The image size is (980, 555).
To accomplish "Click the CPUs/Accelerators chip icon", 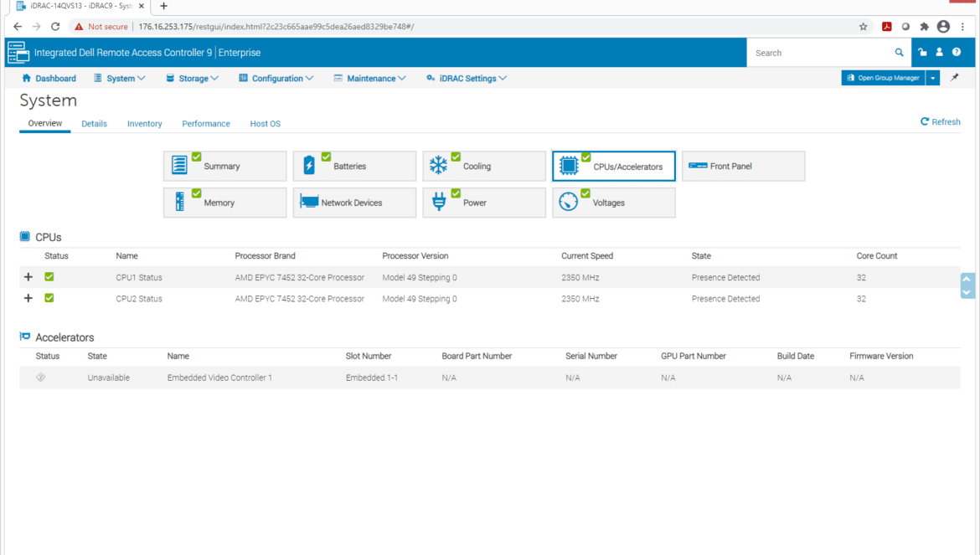I will click(569, 166).
